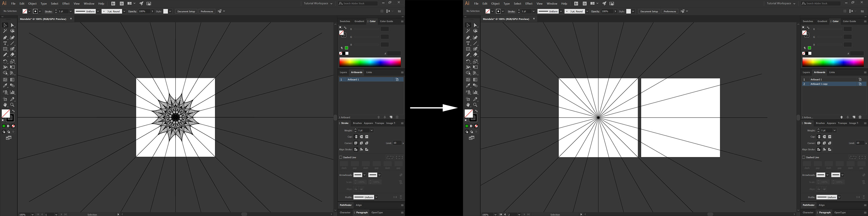Pick the Magic Wand tool in the left window

tap(5, 31)
